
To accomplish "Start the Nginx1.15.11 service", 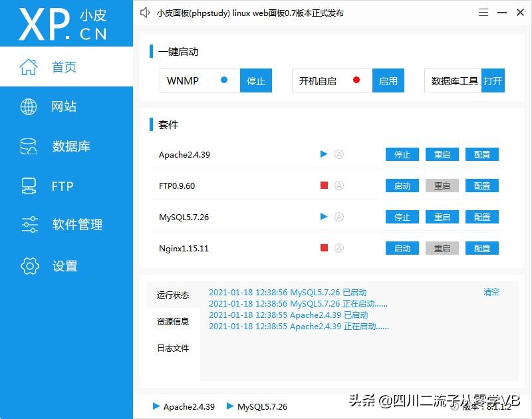I will tap(402, 248).
